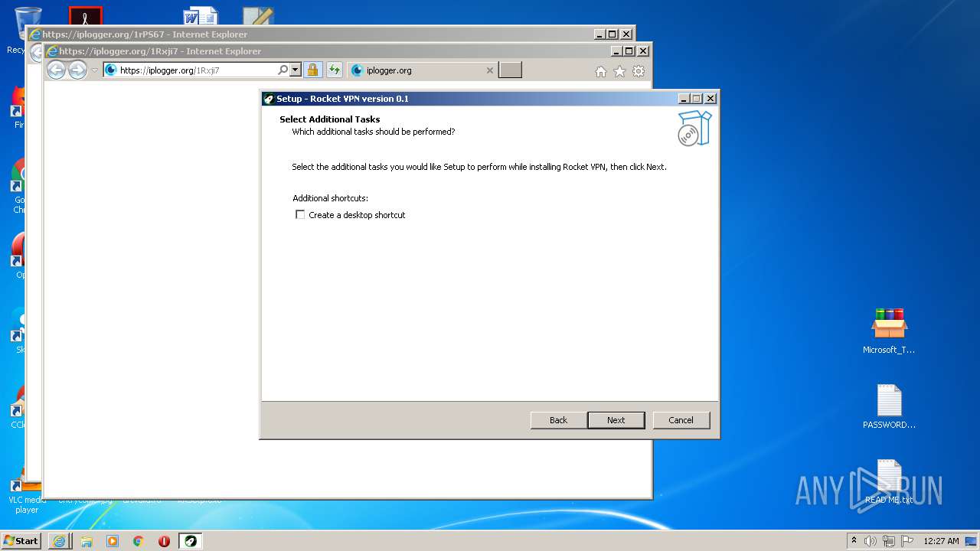The width and height of the screenshot is (980, 551).
Task: Close the Rocket VPN setup window
Action: pos(710,99)
